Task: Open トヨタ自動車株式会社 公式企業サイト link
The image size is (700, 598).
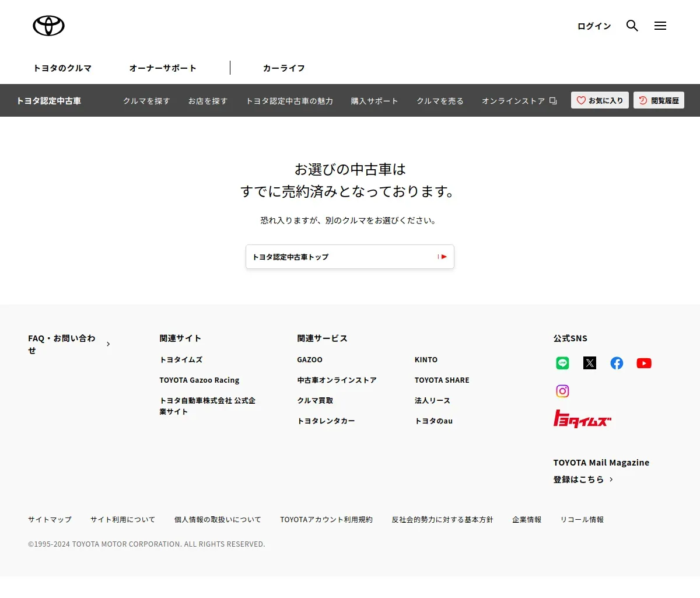Action: (207, 406)
